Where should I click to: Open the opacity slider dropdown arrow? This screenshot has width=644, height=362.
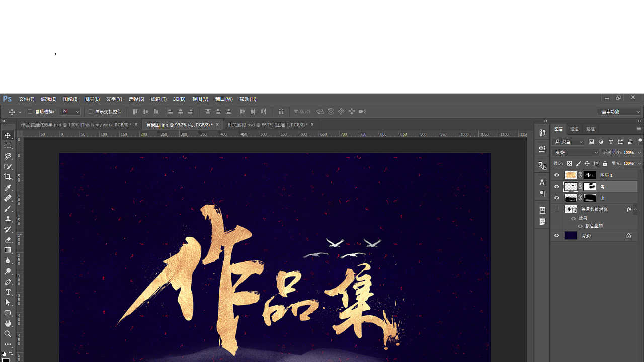[639, 153]
